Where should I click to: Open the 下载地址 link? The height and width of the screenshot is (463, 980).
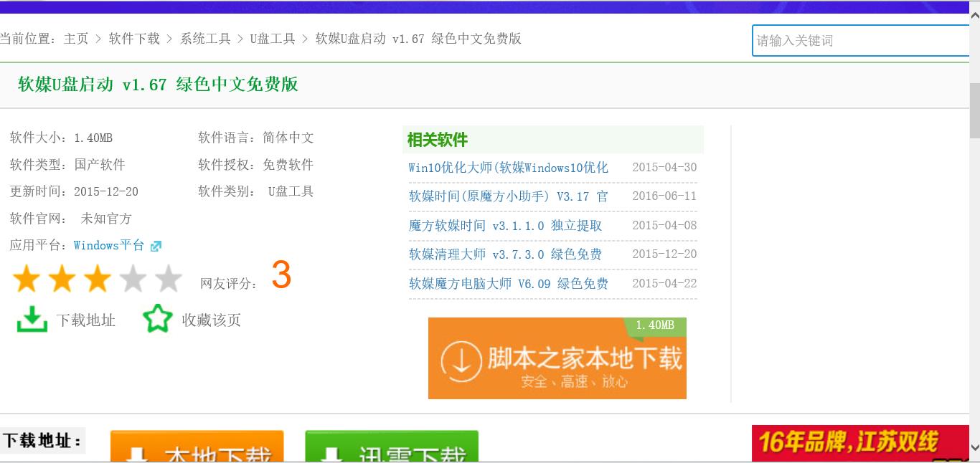tap(86, 320)
